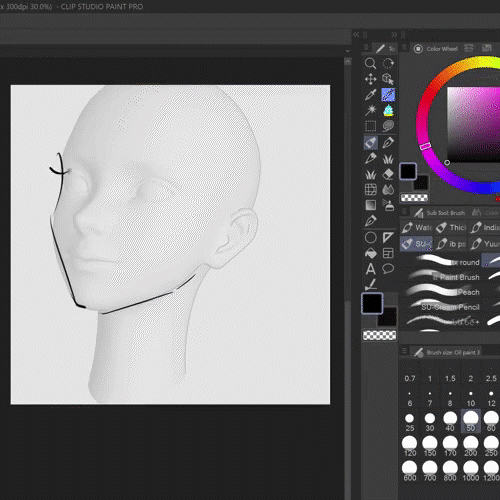Select the blue custom brush tool icon
Screen dimensions: 500x500
388,95
